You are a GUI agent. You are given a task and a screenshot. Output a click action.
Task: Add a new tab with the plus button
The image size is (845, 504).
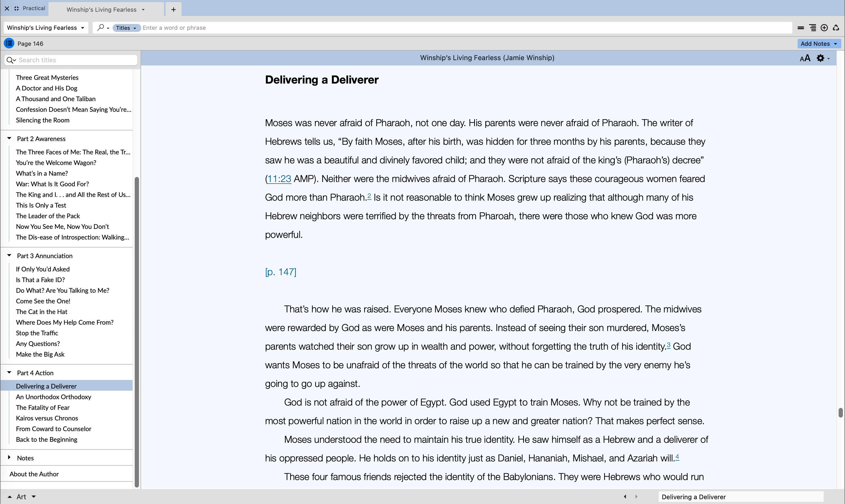click(174, 10)
